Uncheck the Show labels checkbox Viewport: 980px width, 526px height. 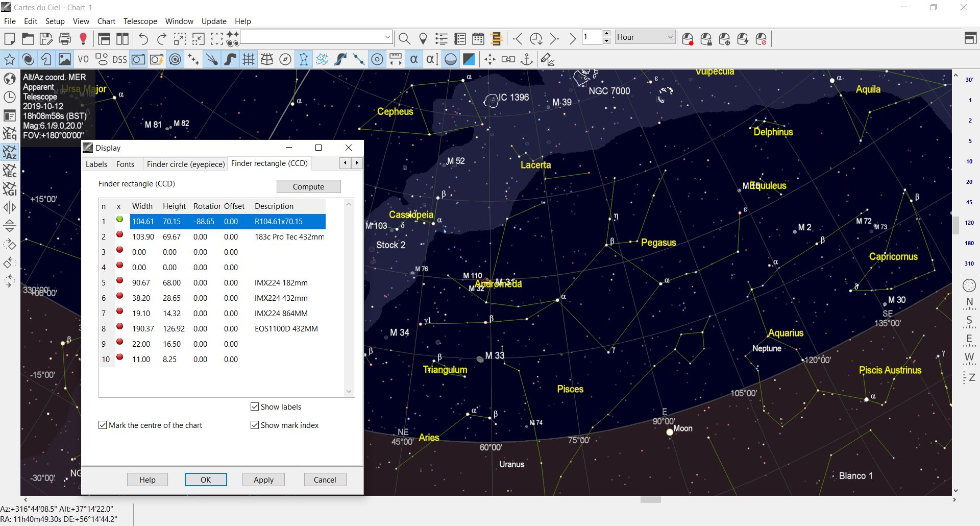[x=255, y=407]
